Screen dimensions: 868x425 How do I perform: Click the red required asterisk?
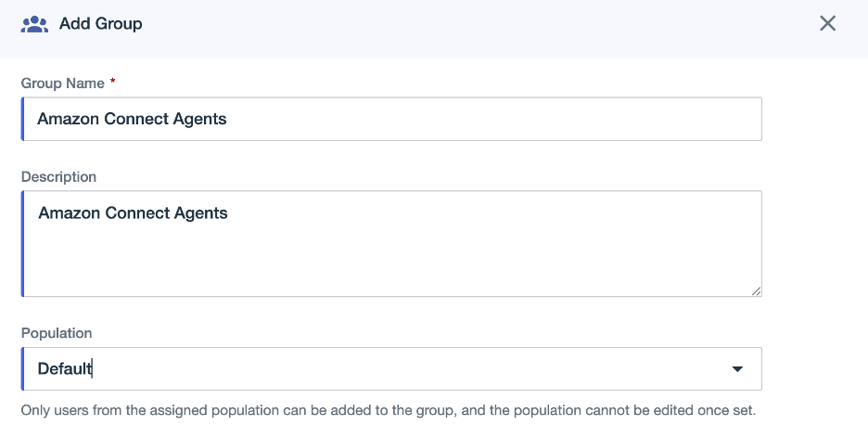click(x=113, y=83)
